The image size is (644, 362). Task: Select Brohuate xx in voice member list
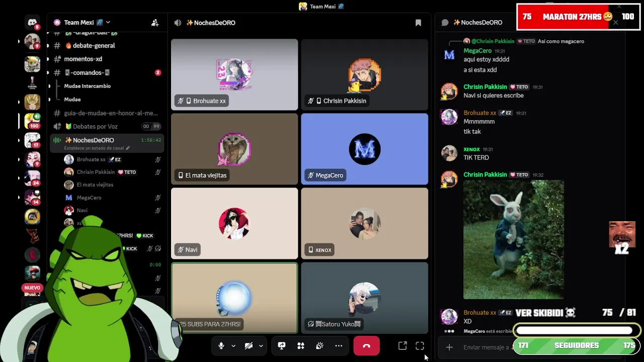112,159
